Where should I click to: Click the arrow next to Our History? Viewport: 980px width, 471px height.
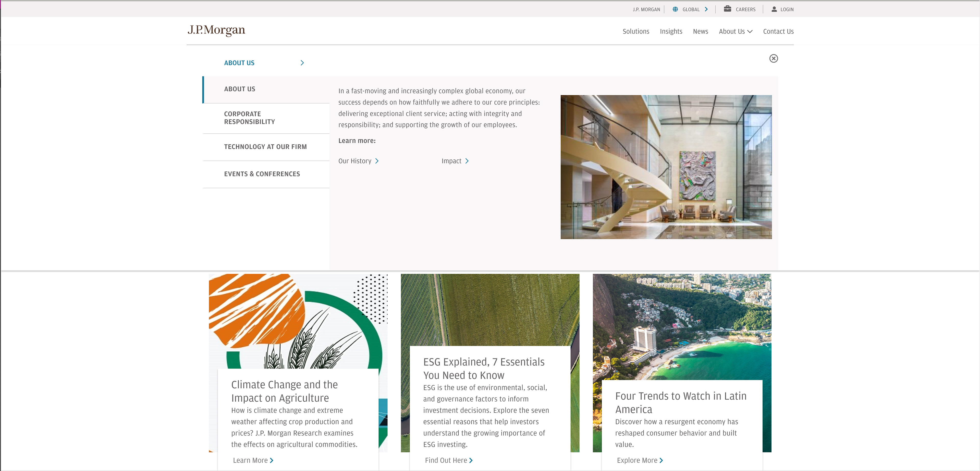point(377,161)
